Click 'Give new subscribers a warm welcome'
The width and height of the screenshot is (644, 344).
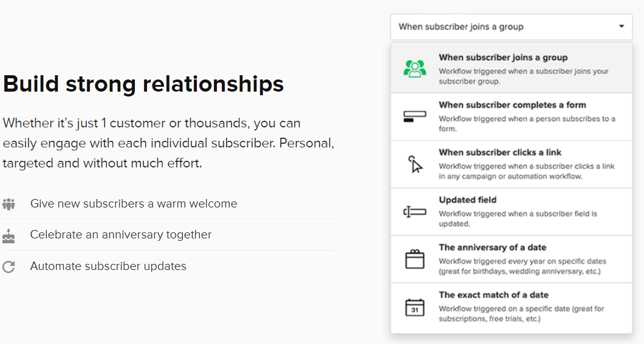point(134,204)
